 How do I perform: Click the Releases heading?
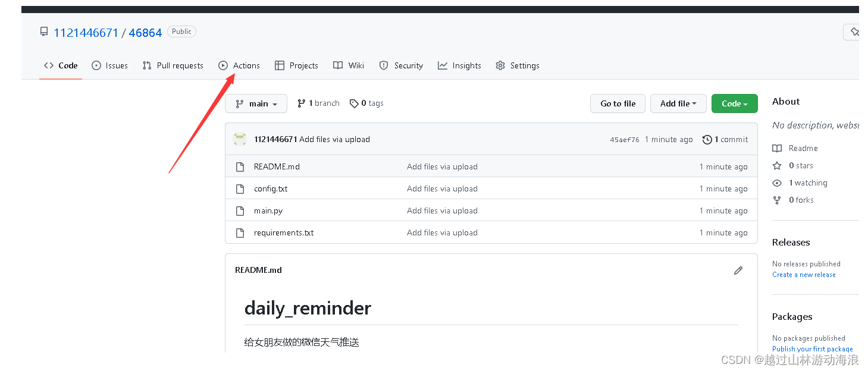[x=791, y=242]
